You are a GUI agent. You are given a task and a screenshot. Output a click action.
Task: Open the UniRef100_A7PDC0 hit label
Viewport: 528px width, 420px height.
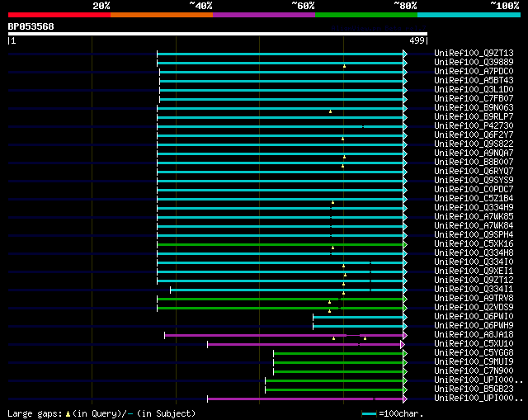click(x=474, y=72)
